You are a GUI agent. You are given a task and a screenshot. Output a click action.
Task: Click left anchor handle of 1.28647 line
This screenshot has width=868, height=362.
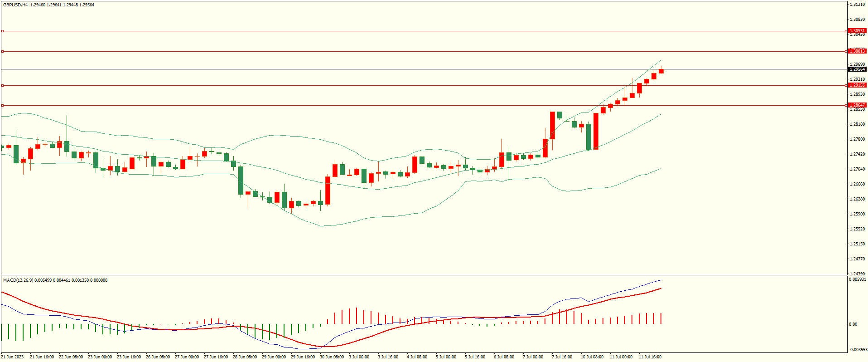pos(2,105)
